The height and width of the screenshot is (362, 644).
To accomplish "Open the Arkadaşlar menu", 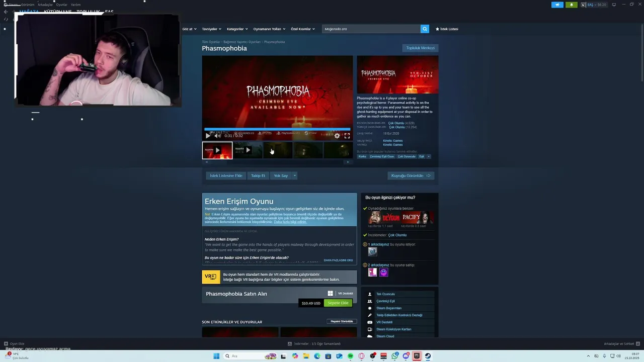I will click(x=45, y=5).
